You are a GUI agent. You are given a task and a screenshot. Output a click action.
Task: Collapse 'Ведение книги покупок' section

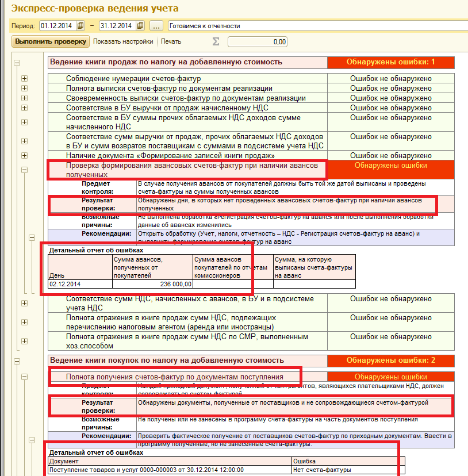coord(17,362)
